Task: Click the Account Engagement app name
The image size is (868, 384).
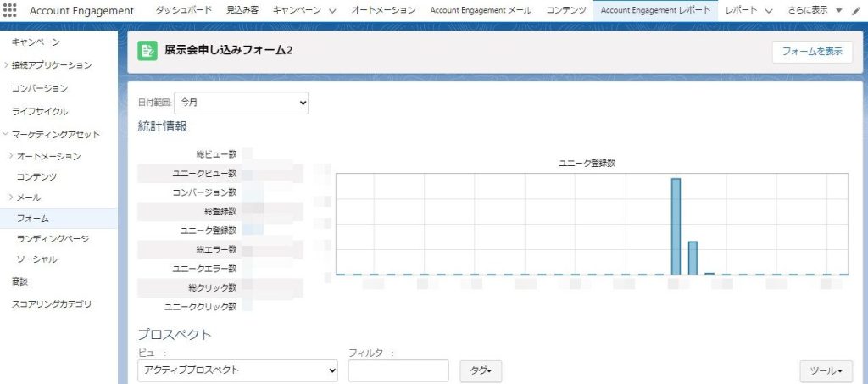Action: (x=82, y=10)
